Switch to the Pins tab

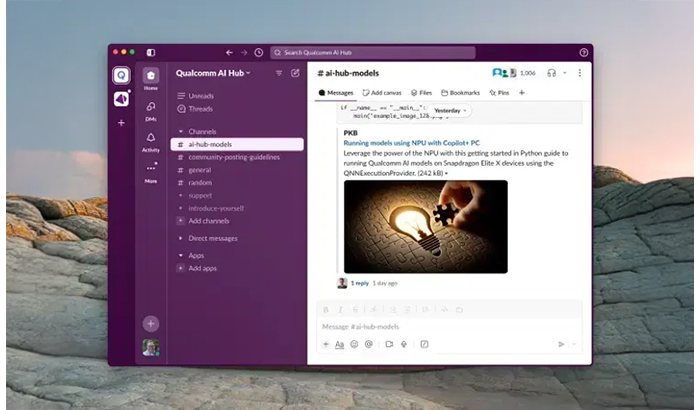click(499, 93)
